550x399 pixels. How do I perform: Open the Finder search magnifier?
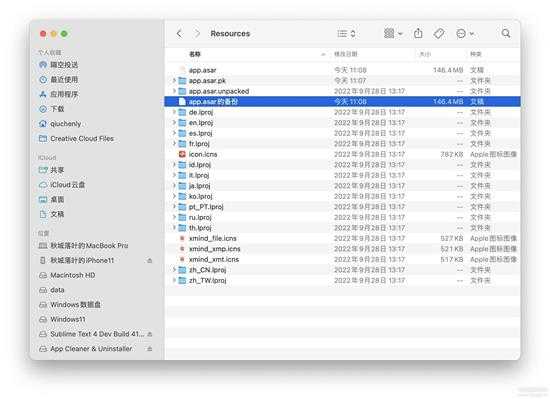point(506,34)
